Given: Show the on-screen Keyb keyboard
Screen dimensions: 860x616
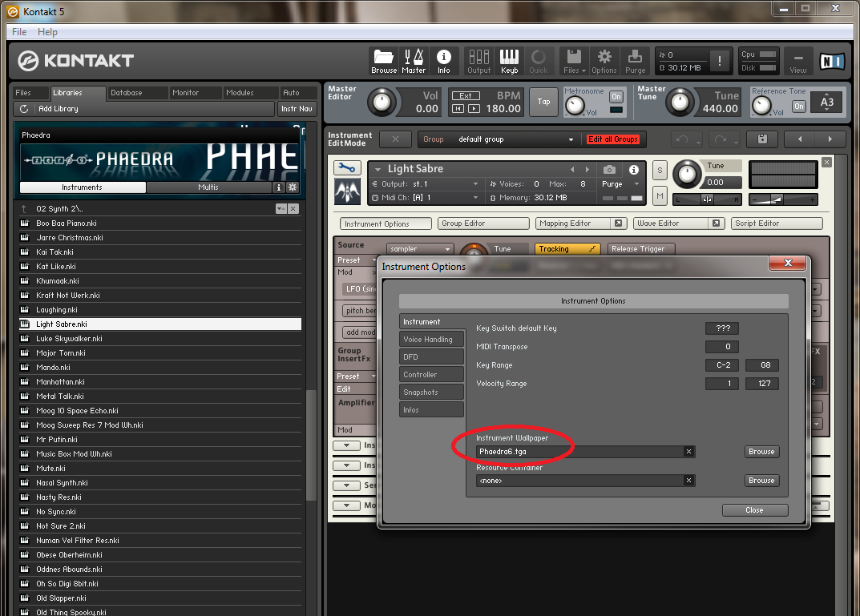Looking at the screenshot, I should [x=509, y=61].
